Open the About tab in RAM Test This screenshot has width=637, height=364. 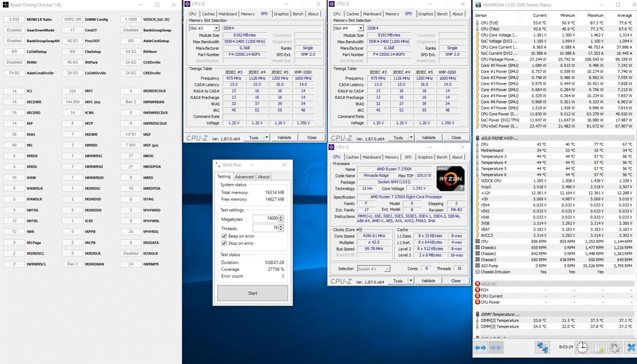(x=264, y=177)
